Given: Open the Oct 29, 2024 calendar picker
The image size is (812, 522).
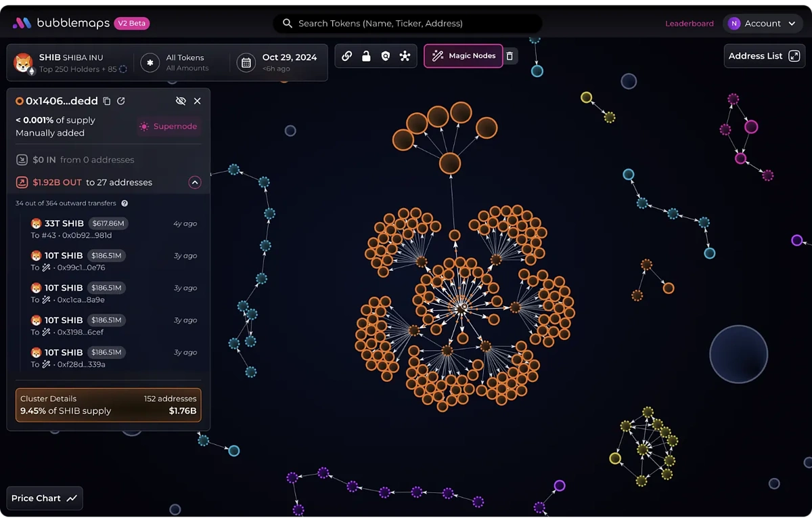Looking at the screenshot, I should (x=246, y=62).
